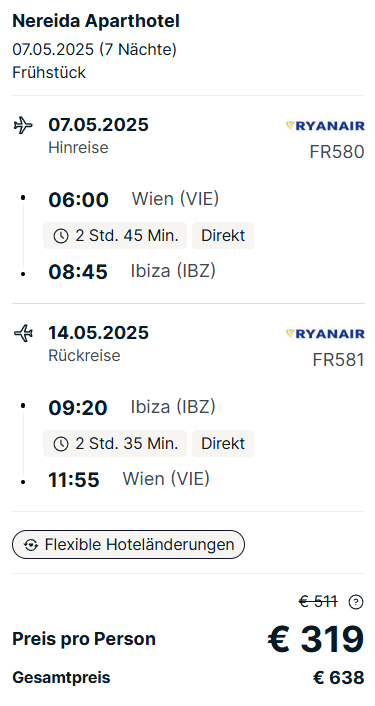Click the Gesamtpreis € 638 amount
Viewport: 375px width, 706px height.
click(339, 678)
